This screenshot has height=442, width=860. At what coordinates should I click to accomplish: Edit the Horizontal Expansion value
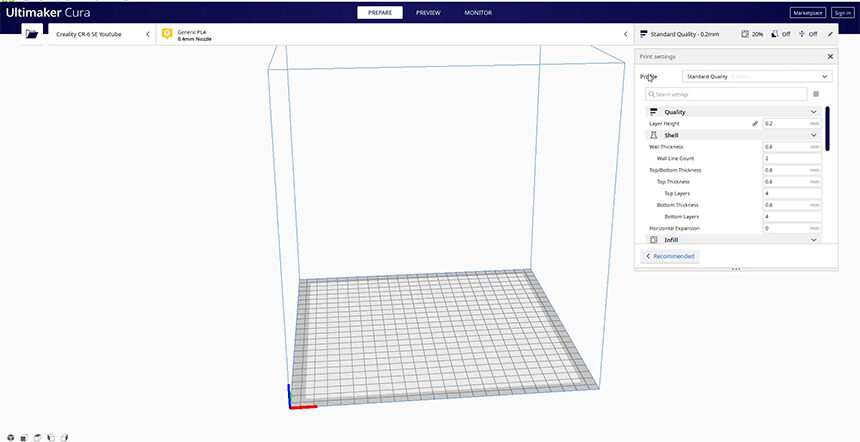792,228
